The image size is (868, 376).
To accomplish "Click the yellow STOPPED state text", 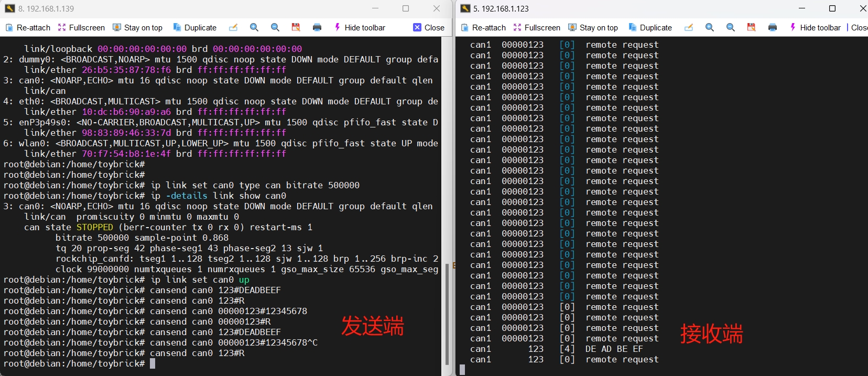I will point(94,227).
